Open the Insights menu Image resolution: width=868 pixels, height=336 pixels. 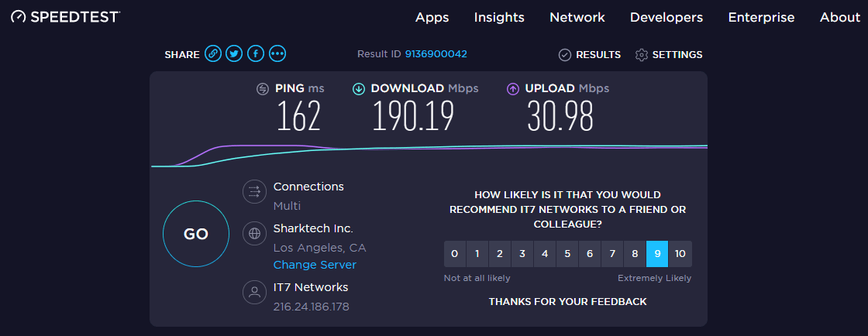pos(499,17)
